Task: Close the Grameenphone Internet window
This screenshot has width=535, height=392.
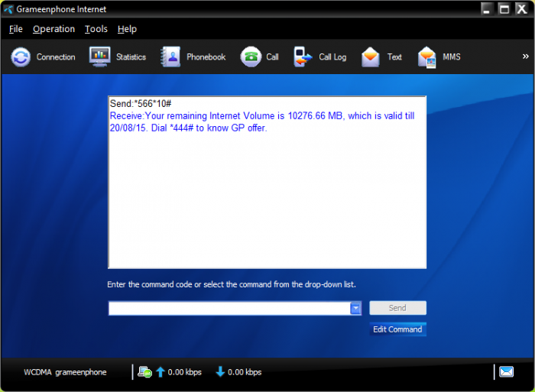Action: [522, 9]
